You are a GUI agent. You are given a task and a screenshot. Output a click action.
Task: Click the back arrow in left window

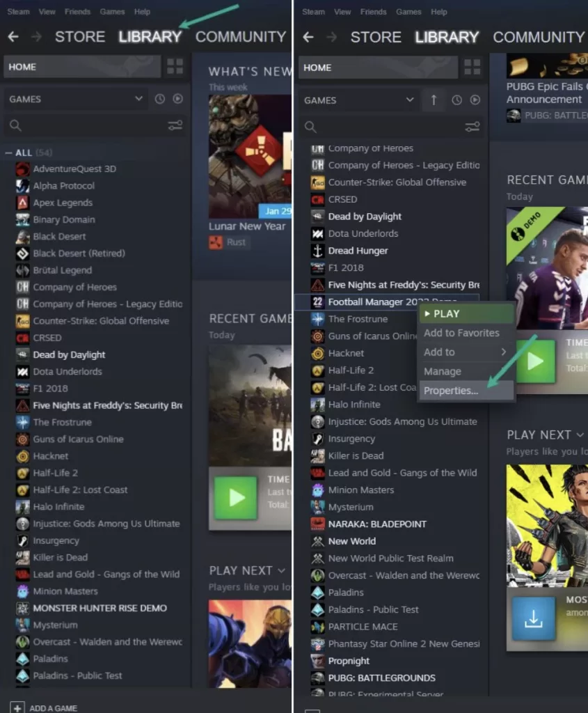click(13, 37)
